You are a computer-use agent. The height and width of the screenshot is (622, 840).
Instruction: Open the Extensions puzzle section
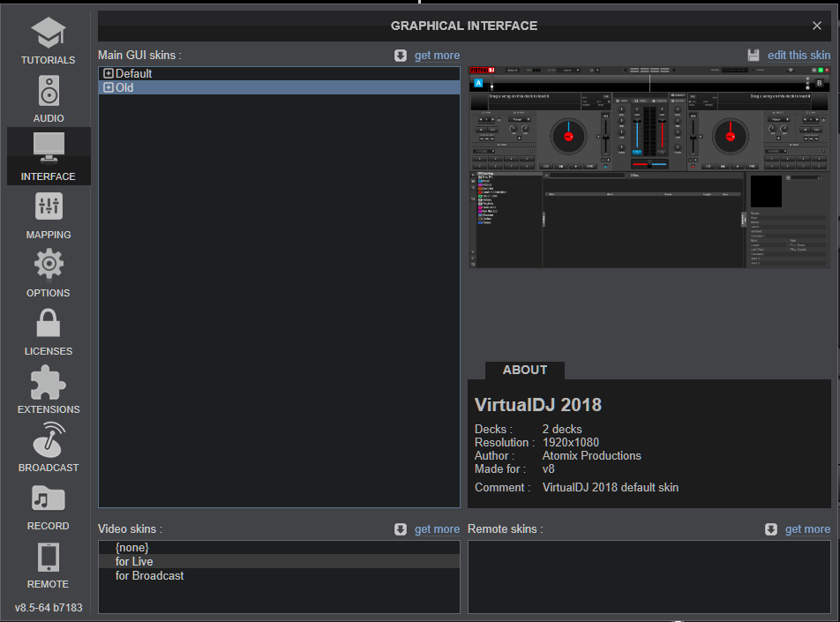click(x=49, y=390)
